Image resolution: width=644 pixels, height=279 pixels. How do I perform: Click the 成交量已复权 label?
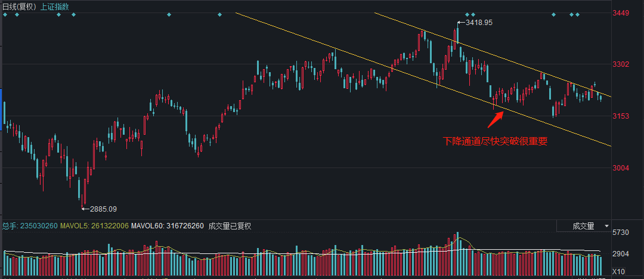230,226
